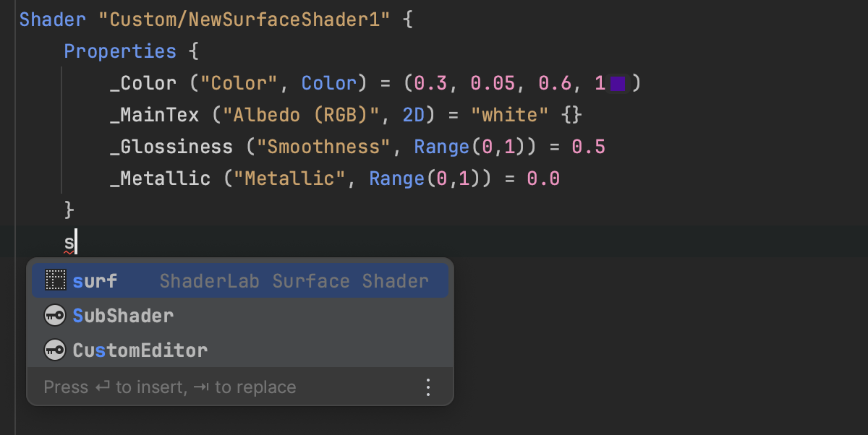
Task: Click the ShaderLab Surface Shader description text
Action: 294,281
